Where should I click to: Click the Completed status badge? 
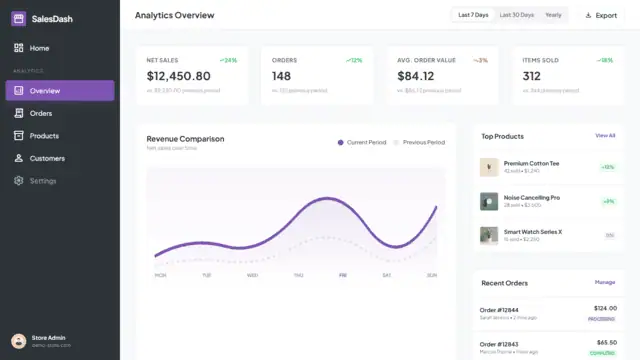(602, 353)
